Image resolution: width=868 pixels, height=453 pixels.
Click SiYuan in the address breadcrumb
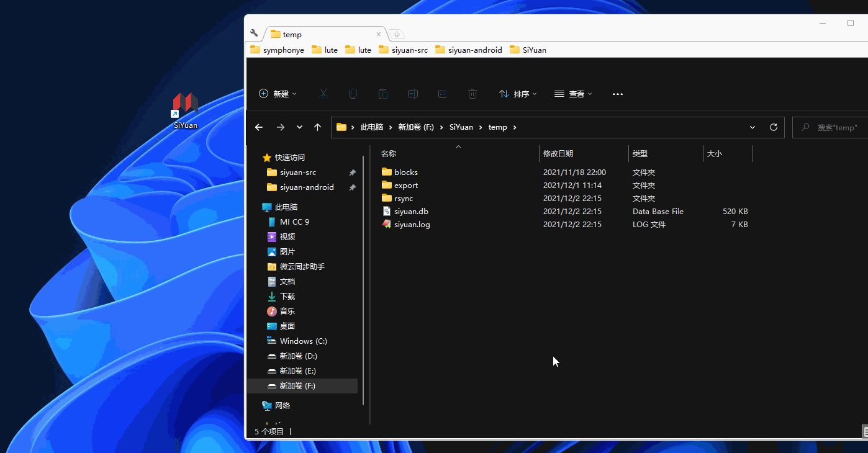point(461,127)
